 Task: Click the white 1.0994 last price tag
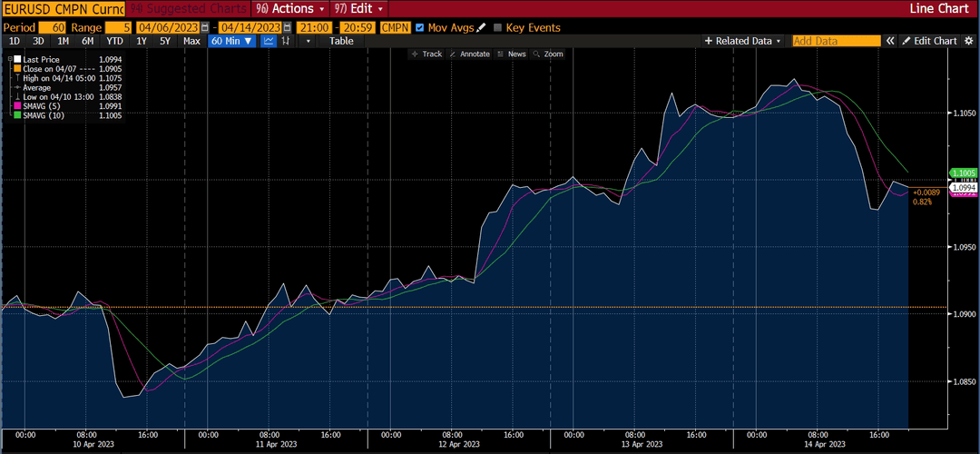click(963, 188)
